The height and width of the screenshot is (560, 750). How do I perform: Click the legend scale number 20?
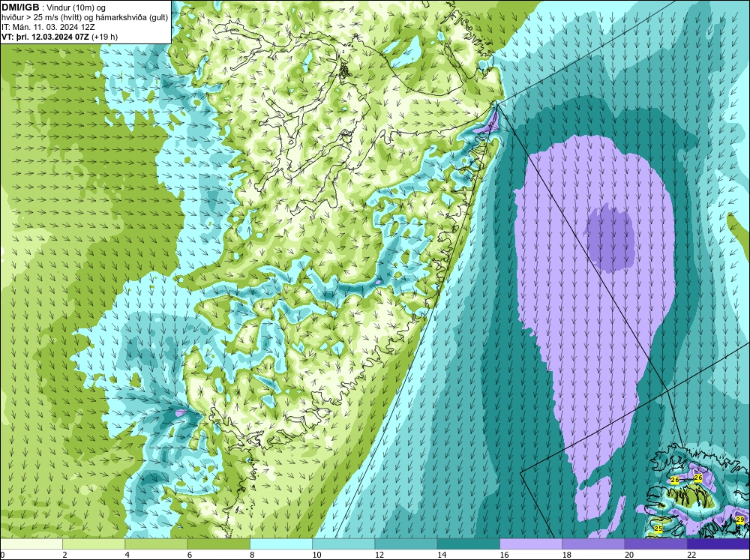coord(628,555)
